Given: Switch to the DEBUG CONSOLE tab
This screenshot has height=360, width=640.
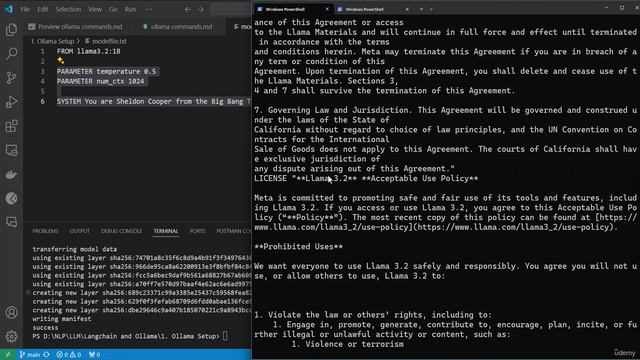Looking at the screenshot, I should pos(121,231).
